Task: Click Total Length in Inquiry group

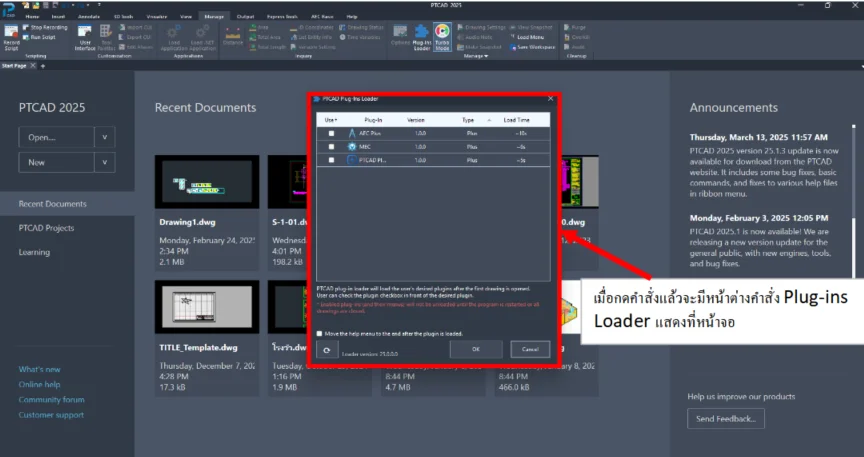Action: click(268, 47)
